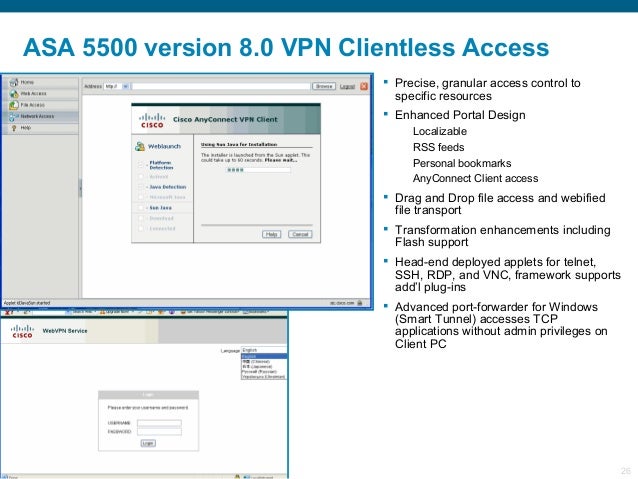Click the 'Drag and Drop file access' bullet
638x479 pixels.
click(500, 204)
